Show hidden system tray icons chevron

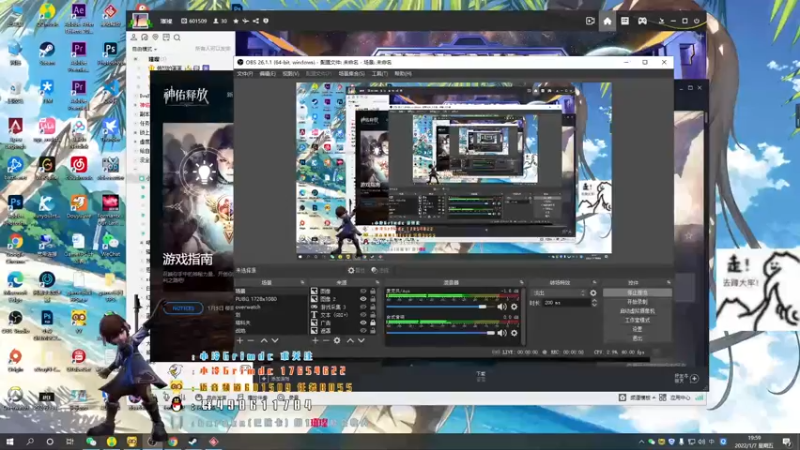click(x=641, y=442)
